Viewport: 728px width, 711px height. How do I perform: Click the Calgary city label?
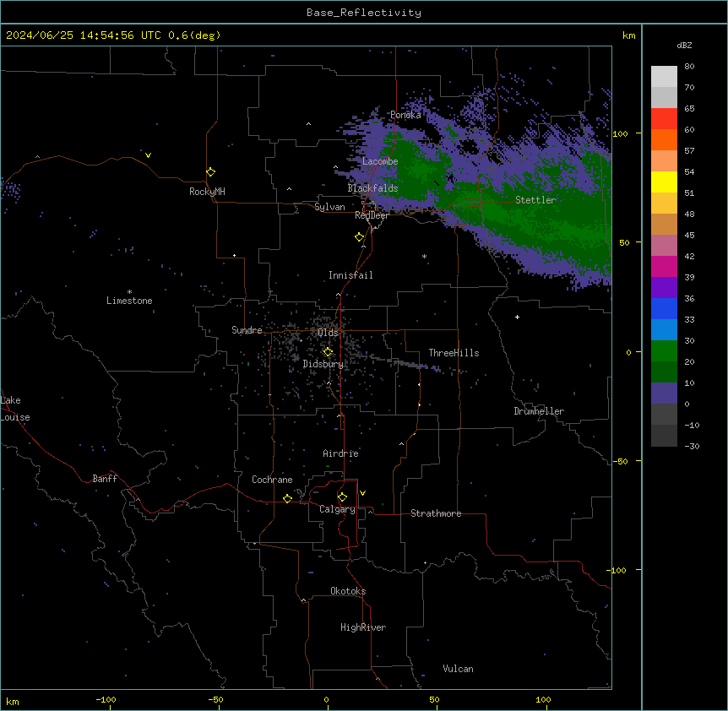[x=337, y=509]
